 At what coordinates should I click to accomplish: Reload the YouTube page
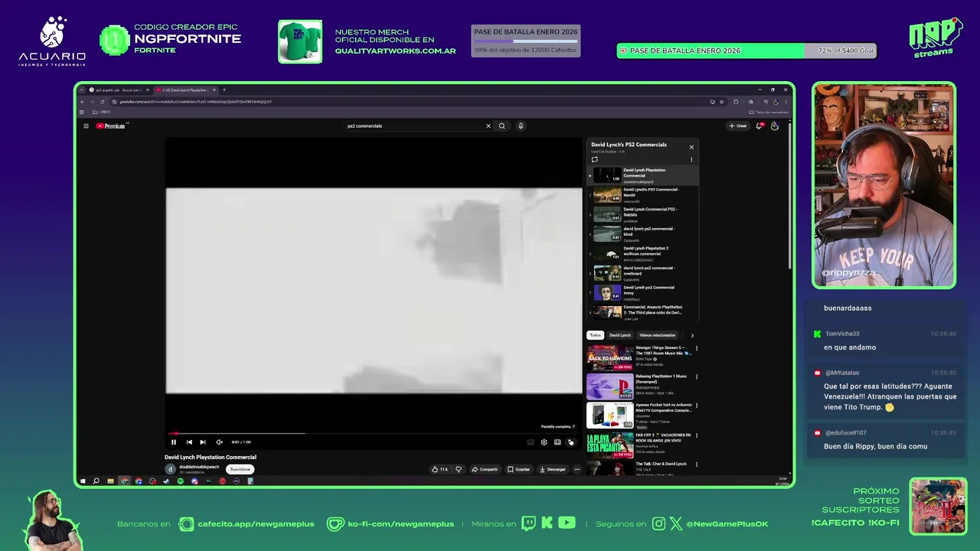coord(102,102)
